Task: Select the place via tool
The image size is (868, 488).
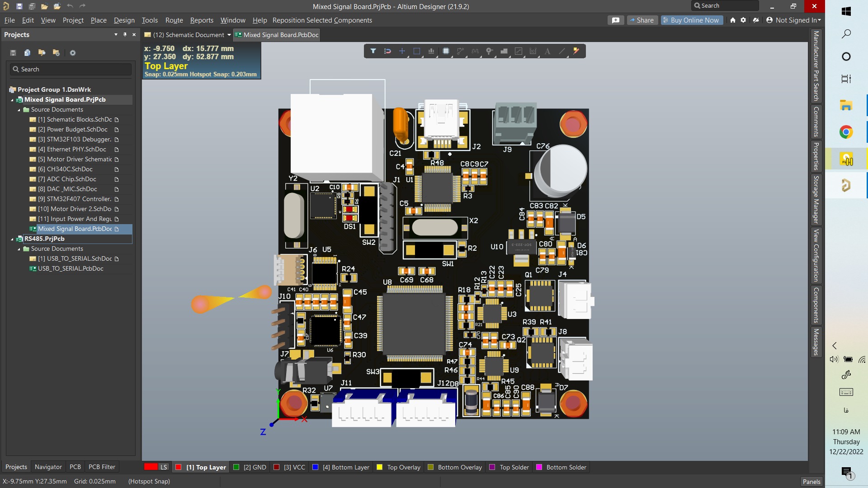Action: (x=489, y=51)
